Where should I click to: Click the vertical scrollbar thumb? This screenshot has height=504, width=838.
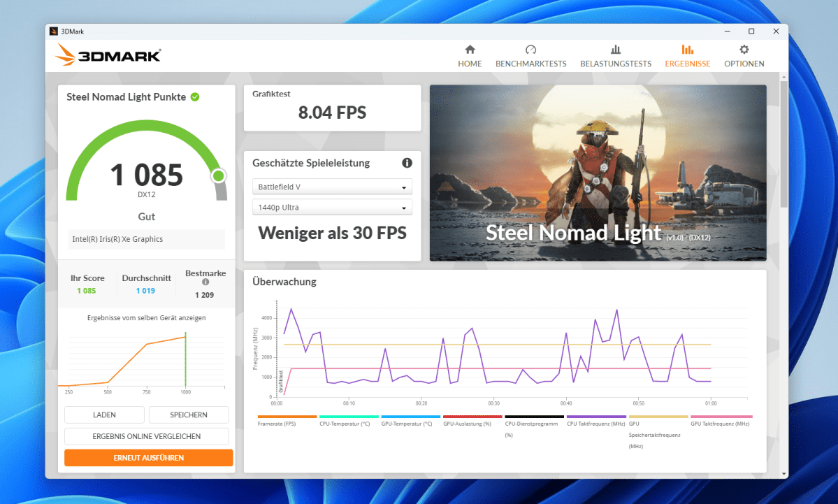pyautogui.click(x=783, y=144)
